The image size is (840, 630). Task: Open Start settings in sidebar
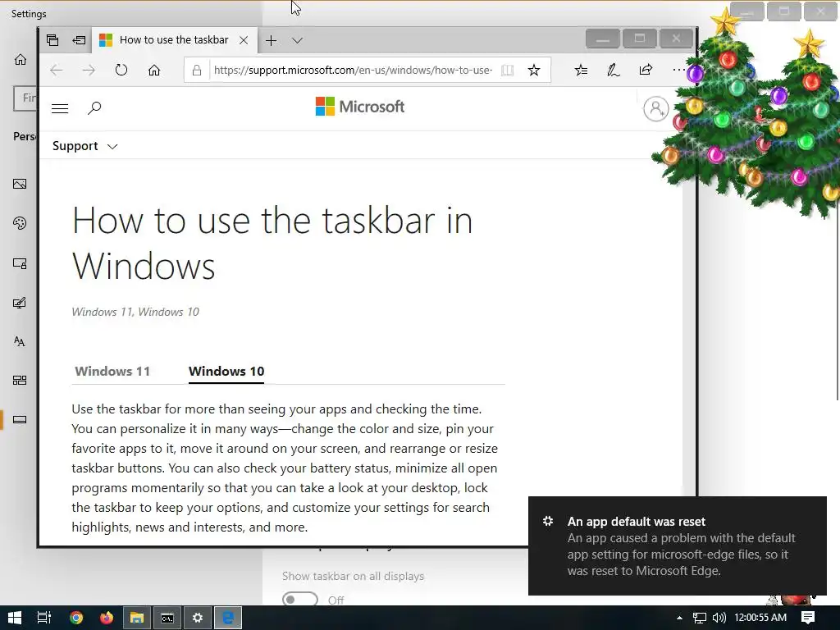pos(20,381)
